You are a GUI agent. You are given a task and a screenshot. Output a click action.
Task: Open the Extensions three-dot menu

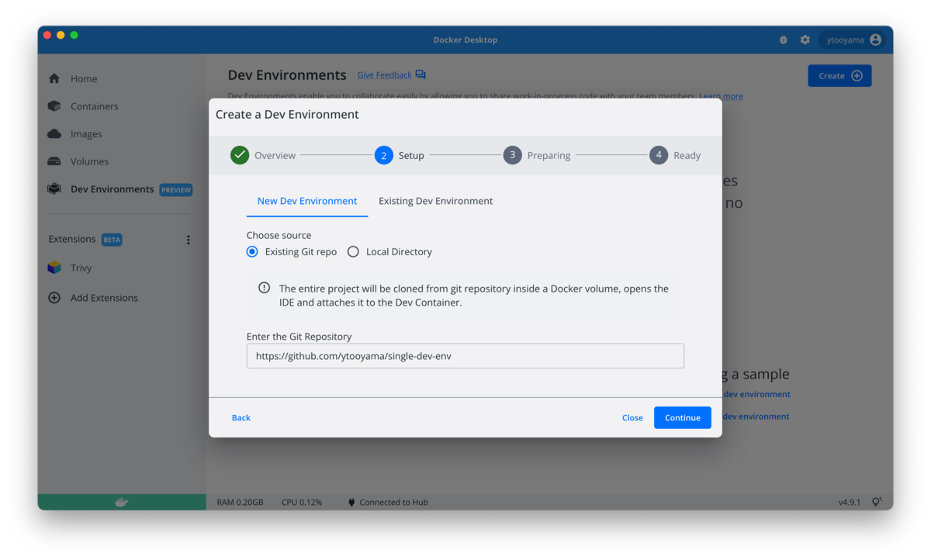click(188, 240)
